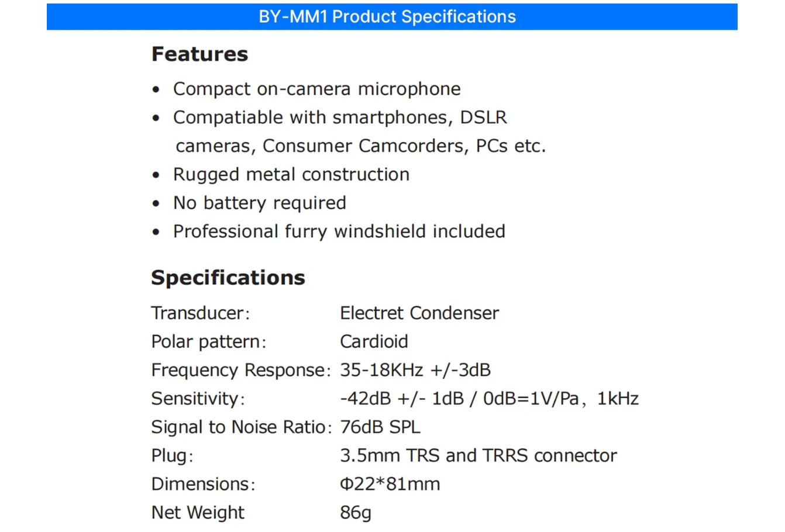Select the Features heading
The width and height of the screenshot is (785, 532).
[x=199, y=54]
